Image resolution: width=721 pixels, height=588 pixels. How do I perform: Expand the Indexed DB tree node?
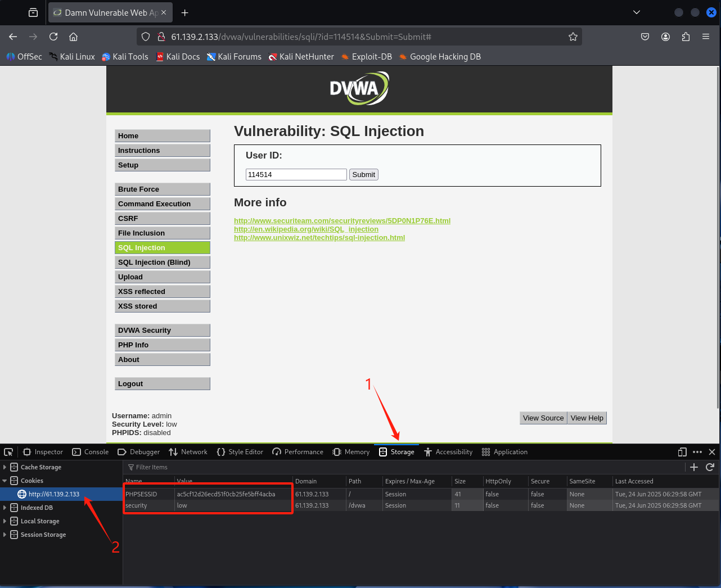(x=5, y=508)
